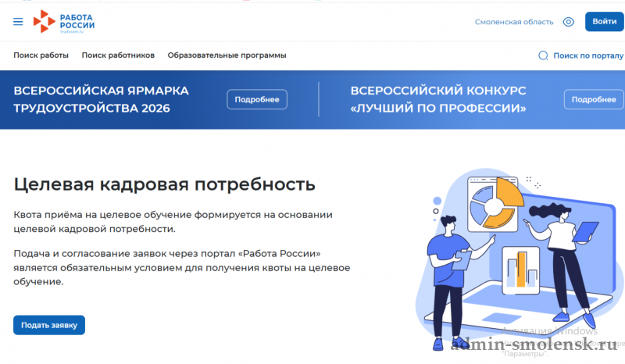Click the magnifier search icon
Image resolution: width=625 pixels, height=364 pixels.
point(544,55)
